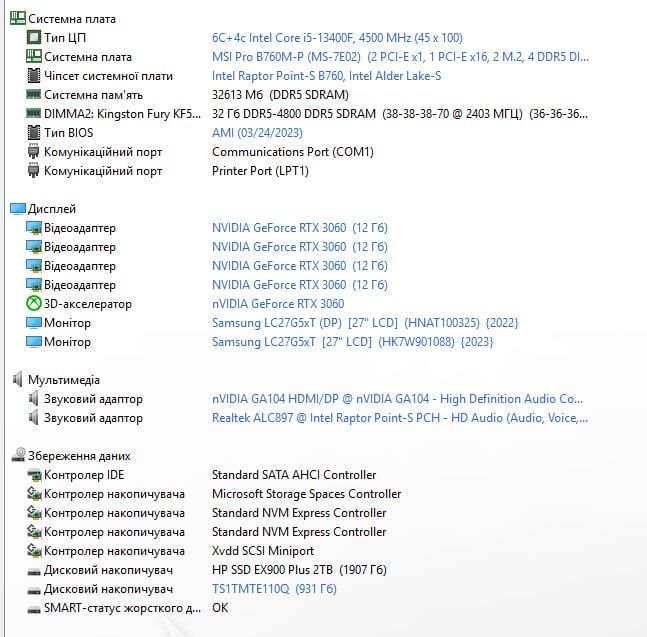The image size is (647, 637).
Task: Select the Системна пам'ять label
Action: pyautogui.click(x=94, y=94)
